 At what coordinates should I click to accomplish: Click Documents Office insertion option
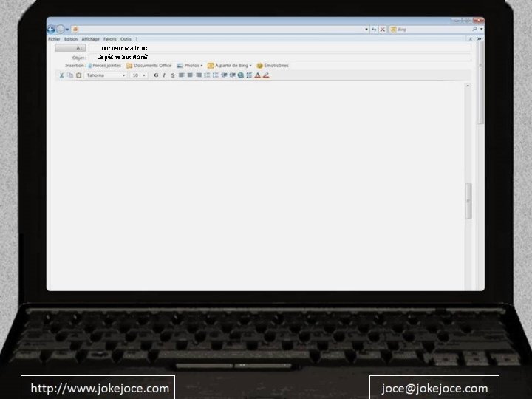click(x=149, y=66)
